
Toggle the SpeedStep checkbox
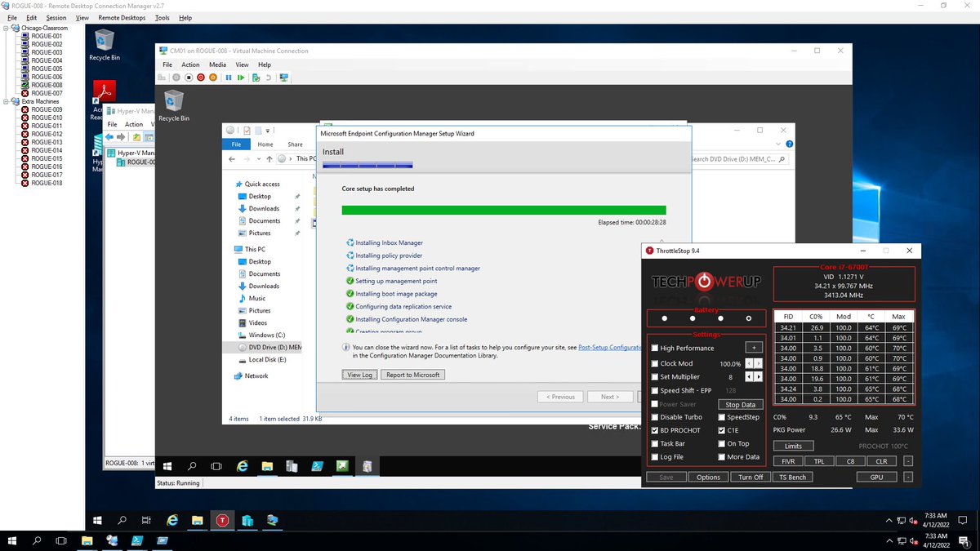721,417
